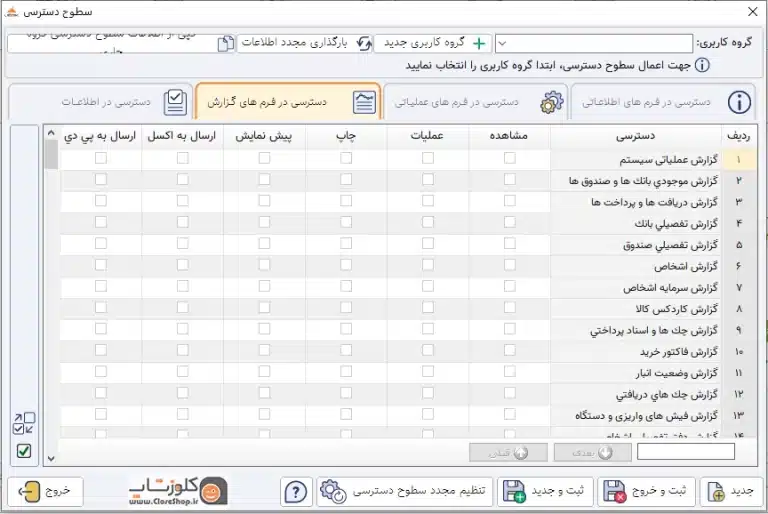Click the copy documents icon in top bar
This screenshot has height=514, width=768.
[x=226, y=44]
